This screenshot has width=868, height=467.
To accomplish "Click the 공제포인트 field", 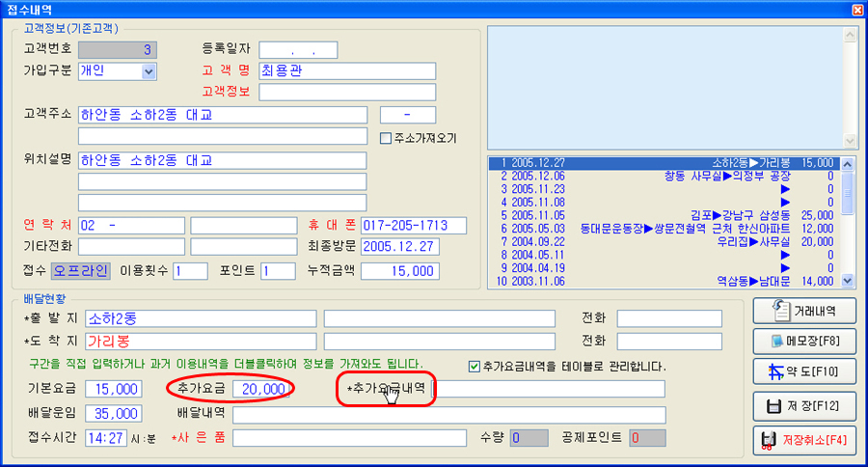I will point(648,438).
